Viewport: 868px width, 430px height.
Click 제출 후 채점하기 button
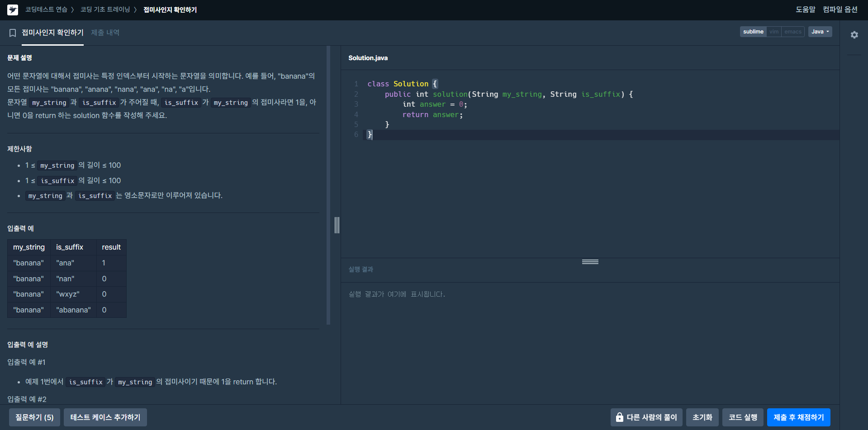pyautogui.click(x=799, y=417)
